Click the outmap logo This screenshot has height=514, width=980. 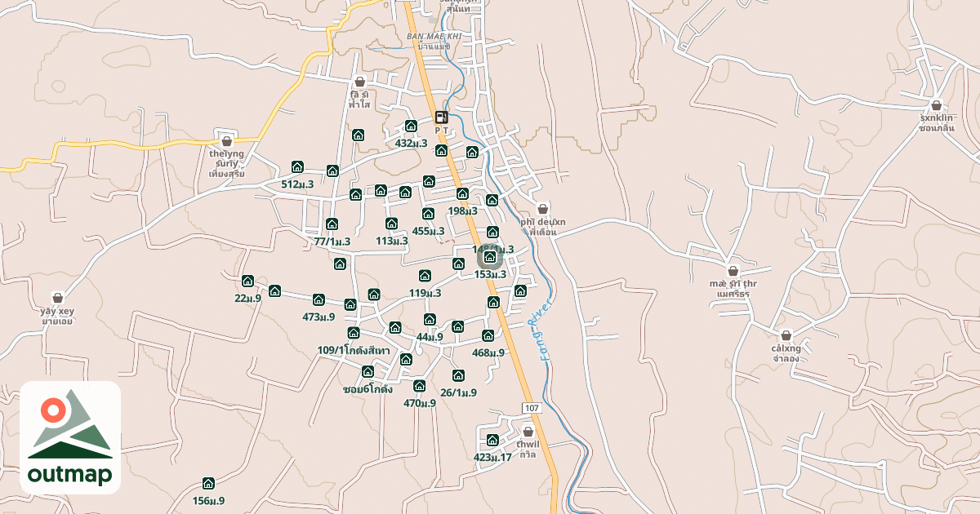(x=70, y=437)
